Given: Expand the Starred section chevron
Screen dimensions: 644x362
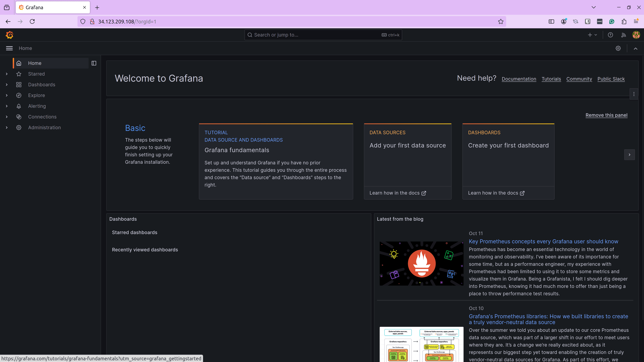Looking at the screenshot, I should (x=7, y=74).
